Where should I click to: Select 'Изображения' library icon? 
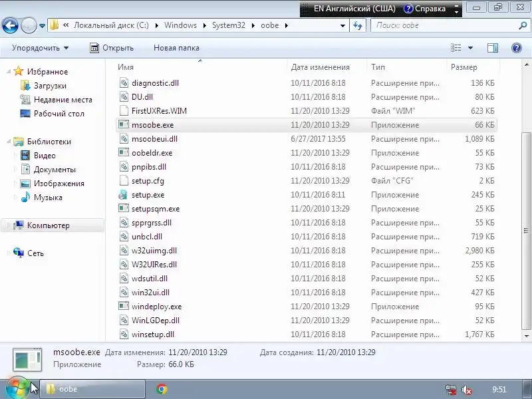click(x=25, y=184)
